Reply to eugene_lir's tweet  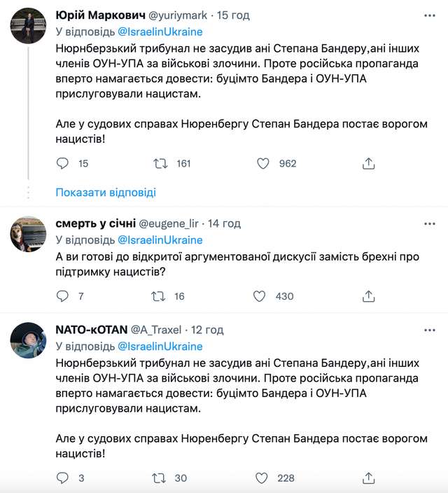[62, 296]
